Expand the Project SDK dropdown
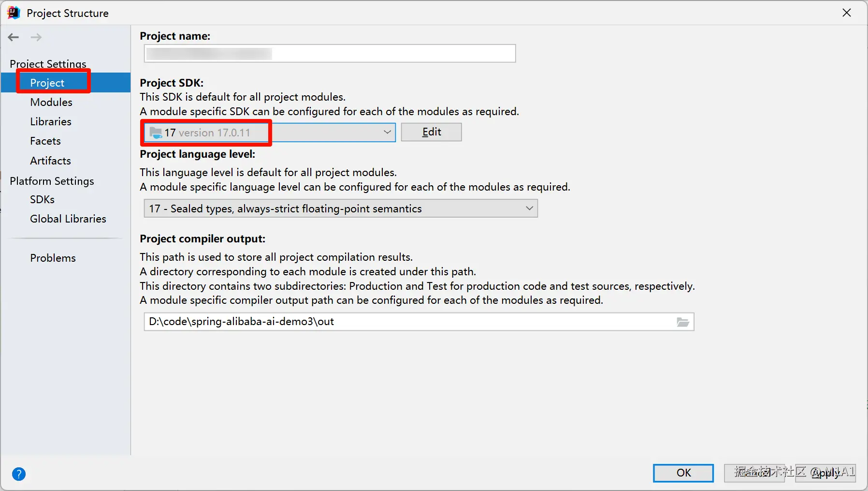Image resolution: width=868 pixels, height=491 pixels. pos(387,132)
